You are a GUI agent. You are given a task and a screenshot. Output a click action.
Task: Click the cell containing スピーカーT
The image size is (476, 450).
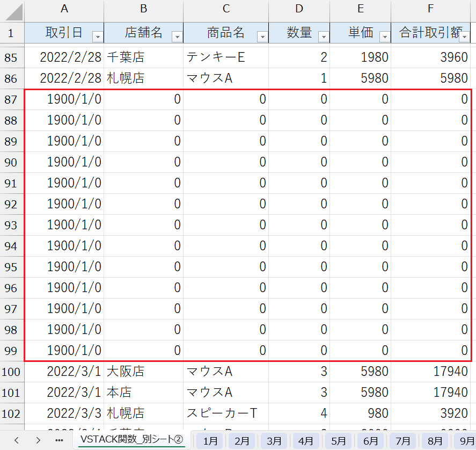click(222, 413)
